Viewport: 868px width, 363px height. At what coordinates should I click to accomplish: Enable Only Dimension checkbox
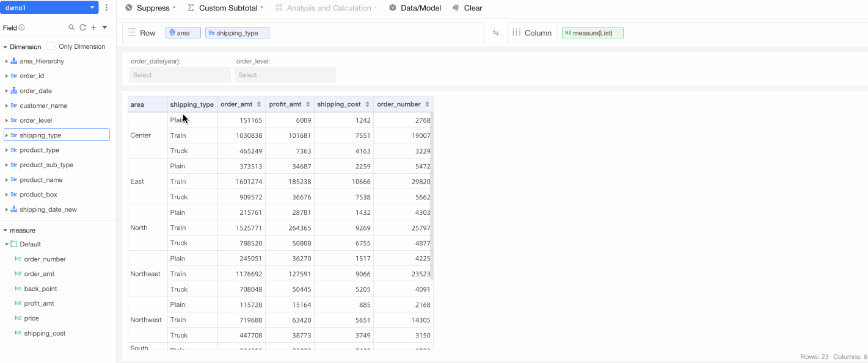(x=51, y=46)
